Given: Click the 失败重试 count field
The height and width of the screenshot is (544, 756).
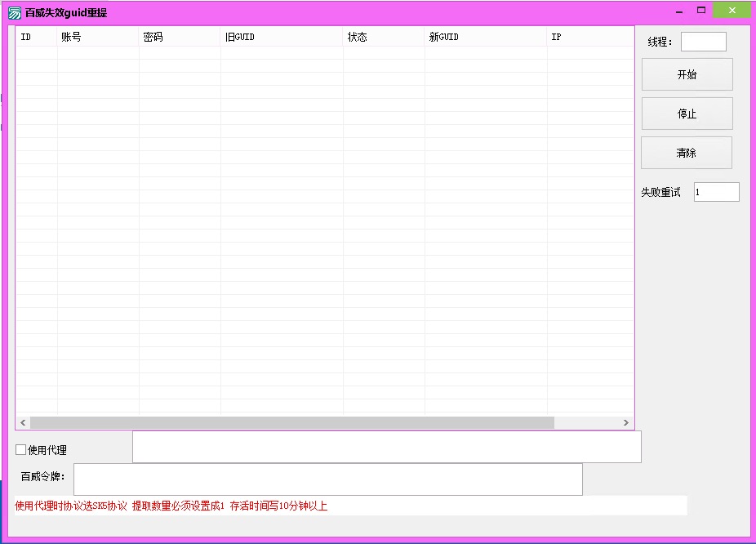Looking at the screenshot, I should (716, 192).
